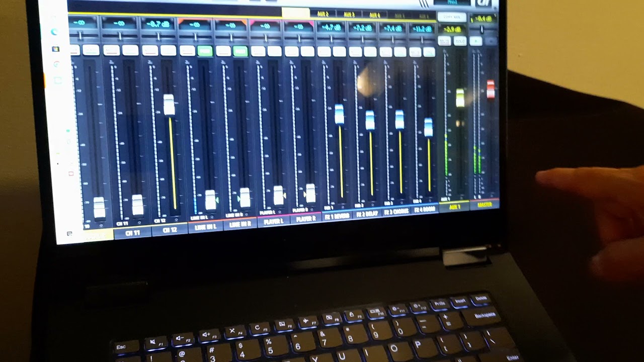This screenshot has height=362, width=644.
Task: Switch to the AUX 2 mix tab
Action: 323,14
